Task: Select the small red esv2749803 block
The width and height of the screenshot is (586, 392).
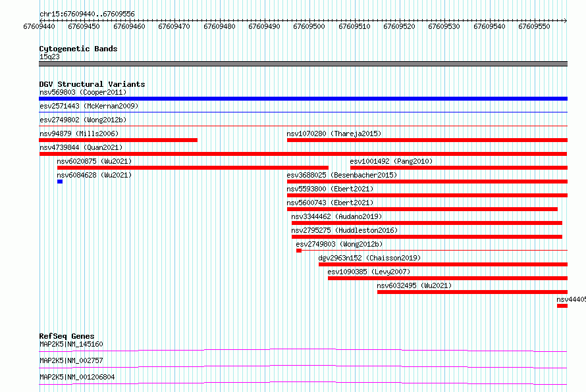Action: coord(299,251)
